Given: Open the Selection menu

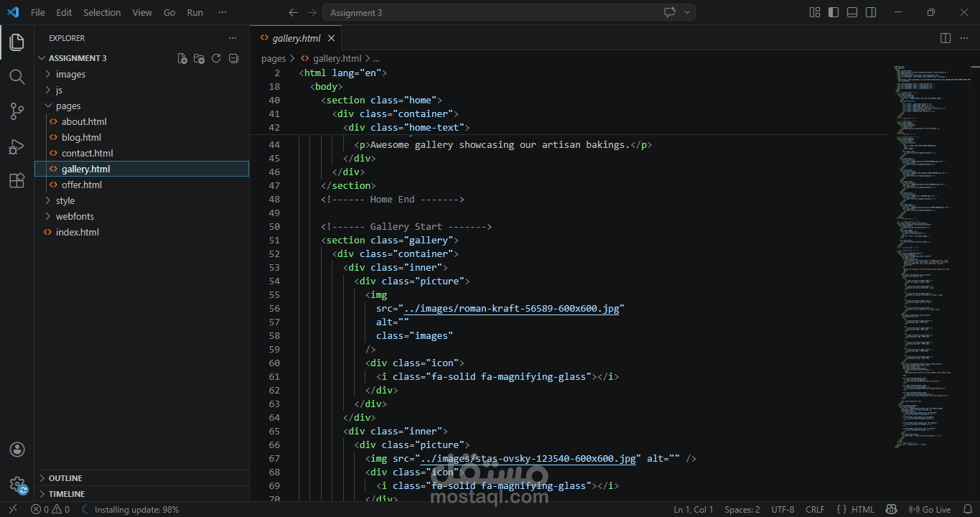Looking at the screenshot, I should [102, 12].
